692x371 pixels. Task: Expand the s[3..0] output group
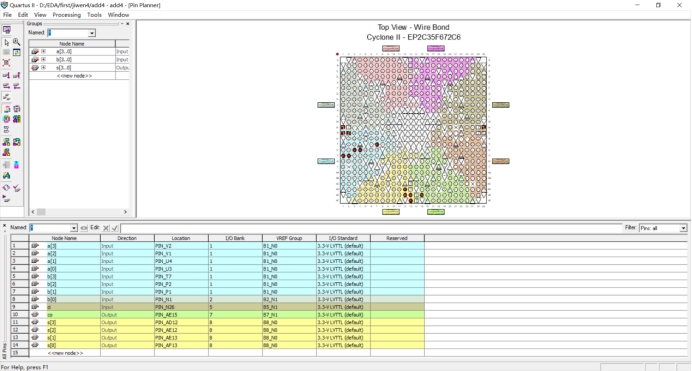click(43, 67)
